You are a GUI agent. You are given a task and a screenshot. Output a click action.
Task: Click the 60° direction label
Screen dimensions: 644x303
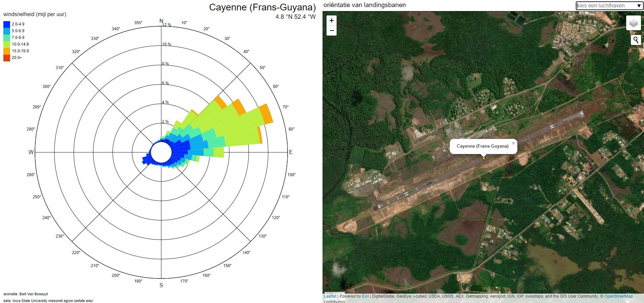(276, 87)
